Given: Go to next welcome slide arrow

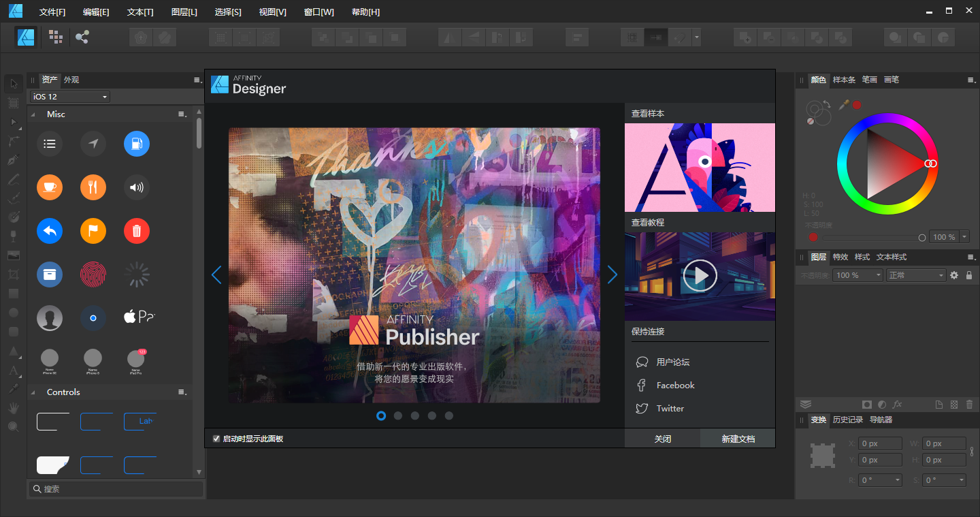Looking at the screenshot, I should 612,275.
